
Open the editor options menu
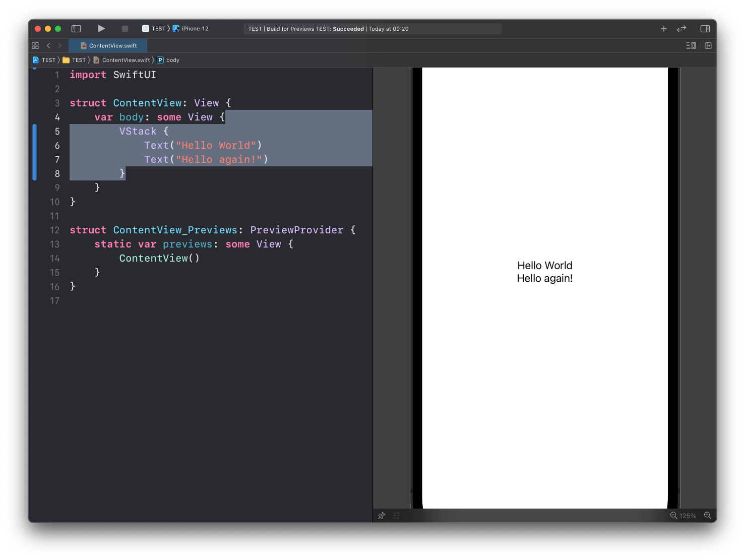pos(691,46)
